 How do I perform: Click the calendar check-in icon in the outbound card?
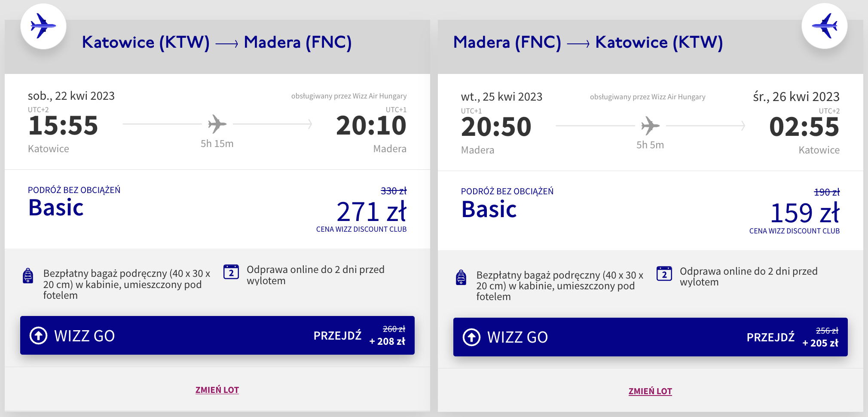point(231,272)
